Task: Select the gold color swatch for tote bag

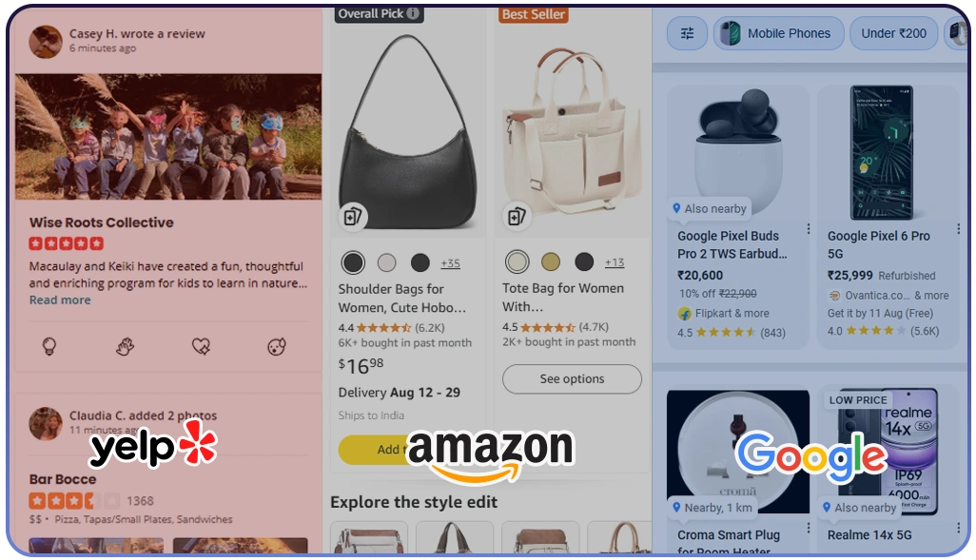Action: 550,262
